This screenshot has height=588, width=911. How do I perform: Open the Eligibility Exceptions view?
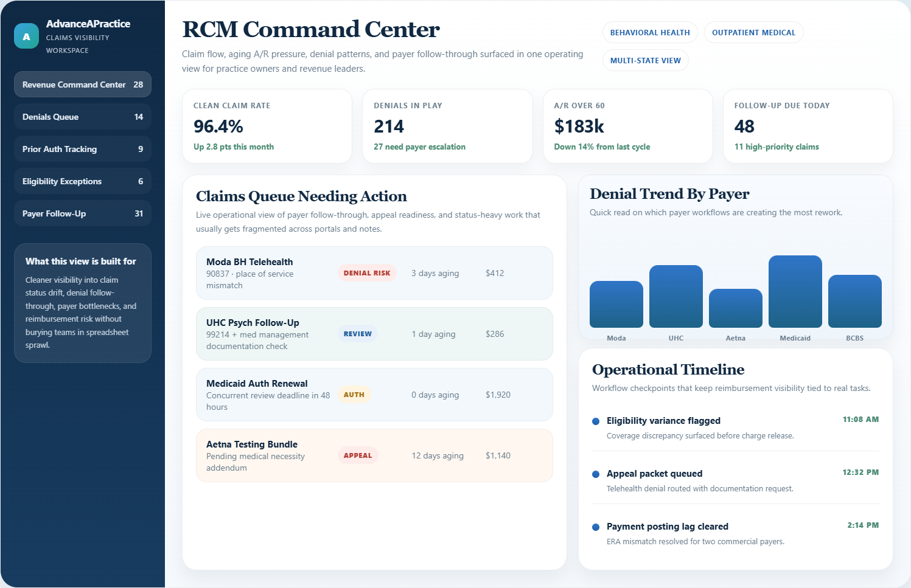tap(82, 181)
